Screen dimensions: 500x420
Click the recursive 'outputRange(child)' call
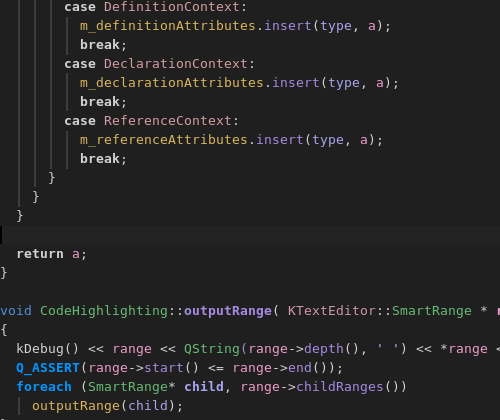[x=104, y=406]
